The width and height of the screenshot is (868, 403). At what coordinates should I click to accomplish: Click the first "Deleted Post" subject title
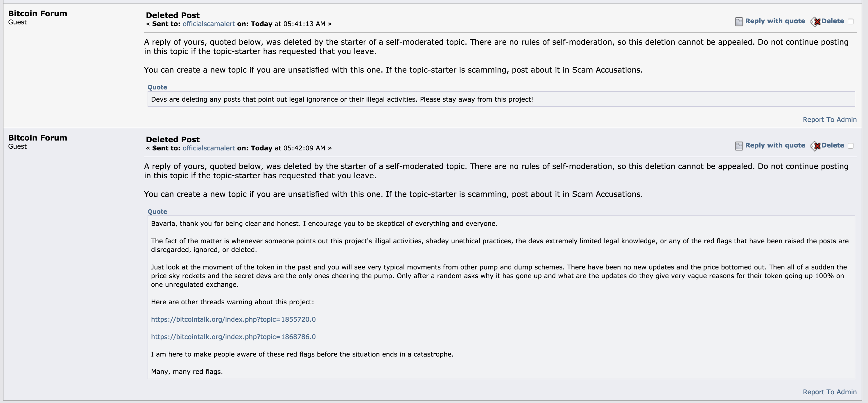pyautogui.click(x=173, y=15)
